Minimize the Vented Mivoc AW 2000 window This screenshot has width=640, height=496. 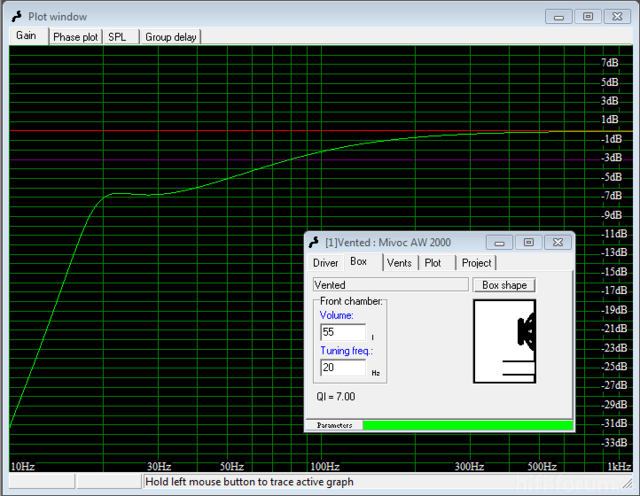click(x=499, y=243)
